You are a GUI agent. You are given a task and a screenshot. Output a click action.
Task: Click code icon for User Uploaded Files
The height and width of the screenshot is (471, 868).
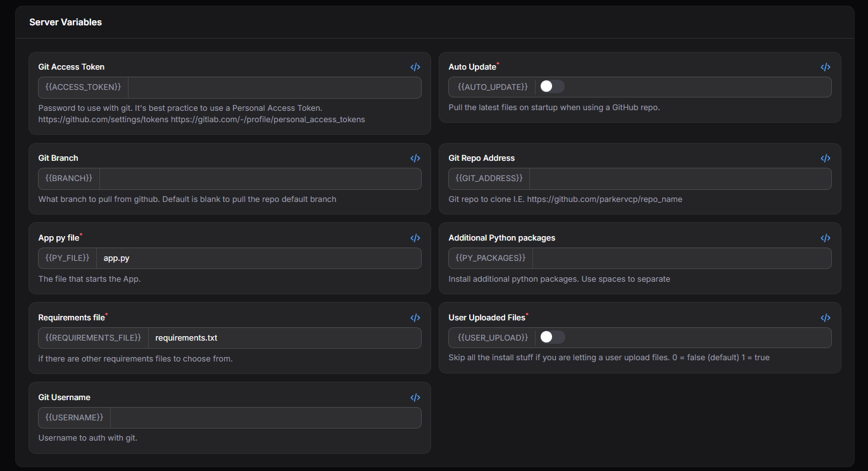pyautogui.click(x=826, y=318)
